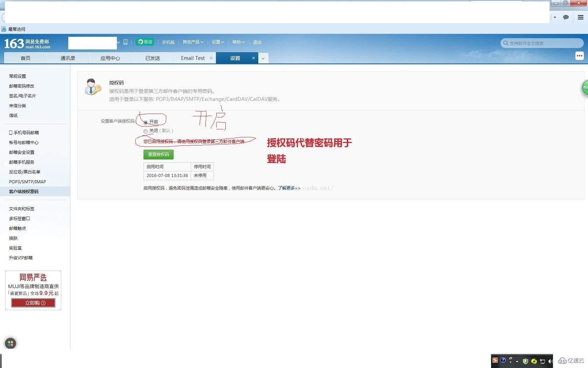Select the 开启 radio button

click(x=146, y=122)
